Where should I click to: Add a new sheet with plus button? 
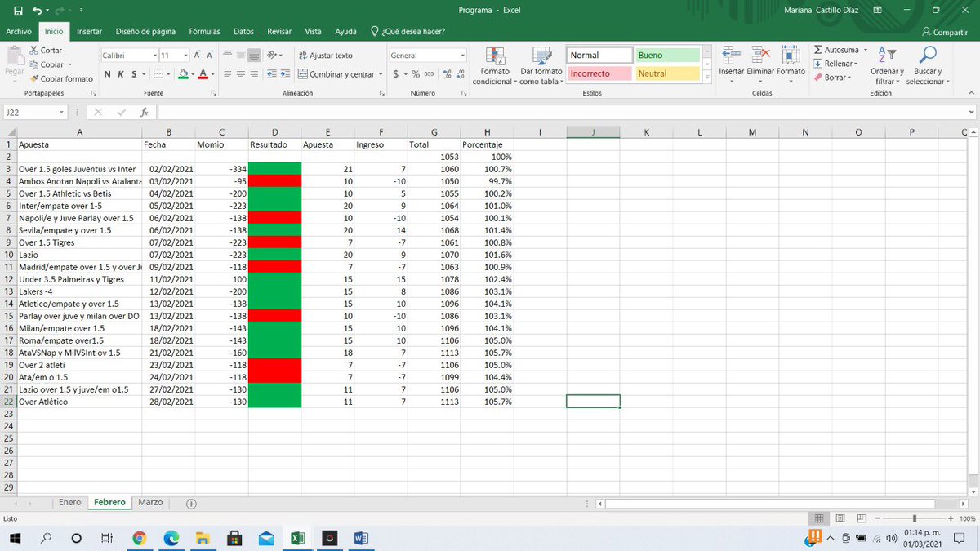(191, 504)
